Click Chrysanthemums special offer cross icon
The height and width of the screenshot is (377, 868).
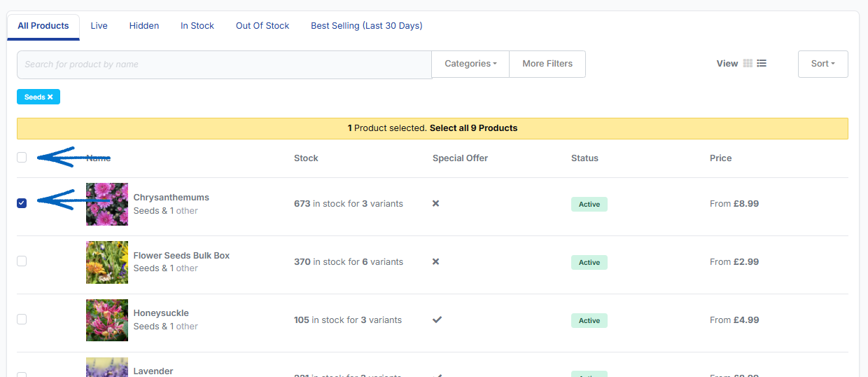tap(435, 204)
